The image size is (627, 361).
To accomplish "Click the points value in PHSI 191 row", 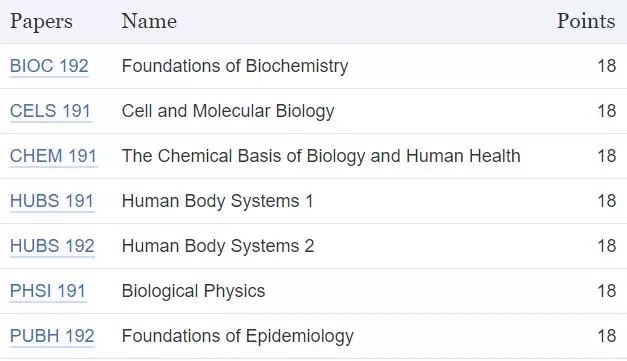I will [607, 291].
